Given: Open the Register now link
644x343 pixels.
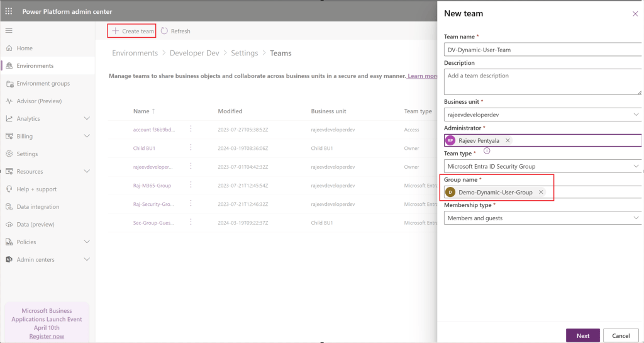Looking at the screenshot, I should 47,336.
